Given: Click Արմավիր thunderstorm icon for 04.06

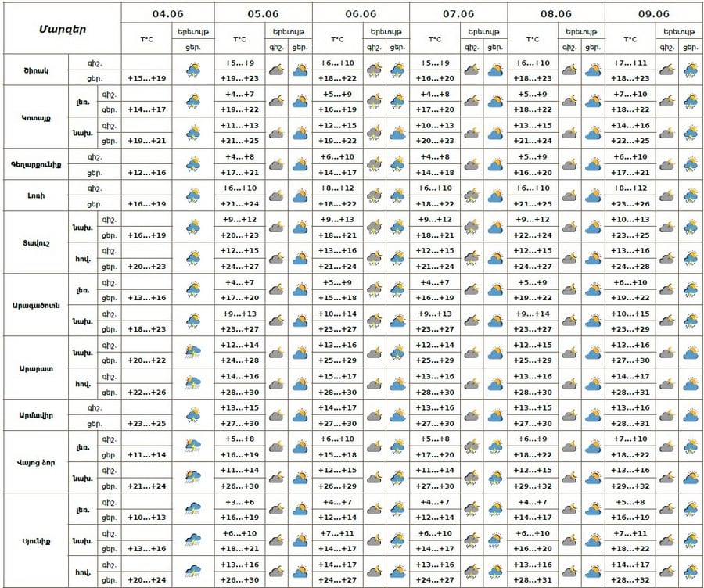Looking at the screenshot, I should click(x=193, y=416).
